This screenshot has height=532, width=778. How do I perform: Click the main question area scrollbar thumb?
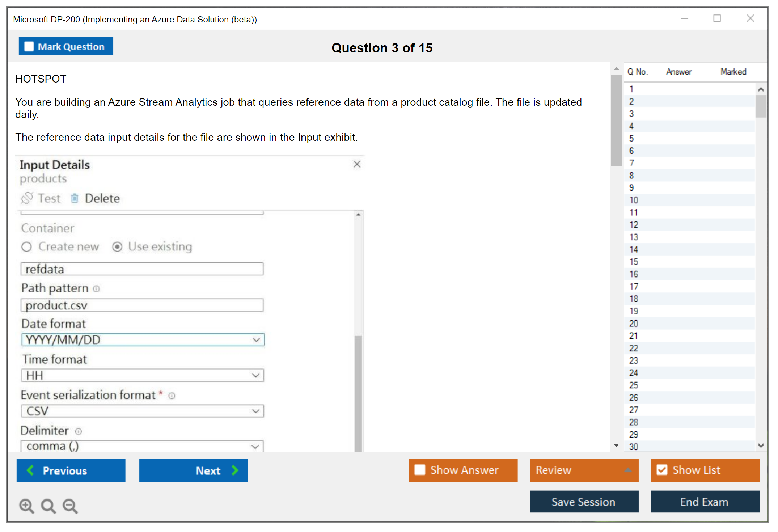pyautogui.click(x=616, y=119)
